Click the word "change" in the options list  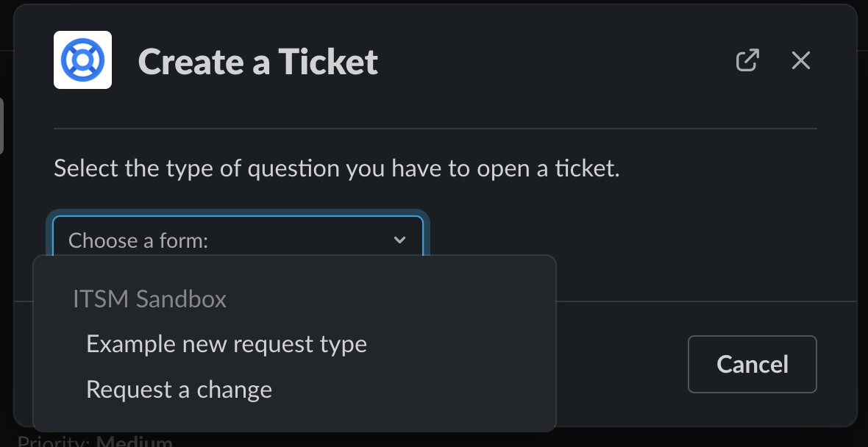click(234, 390)
